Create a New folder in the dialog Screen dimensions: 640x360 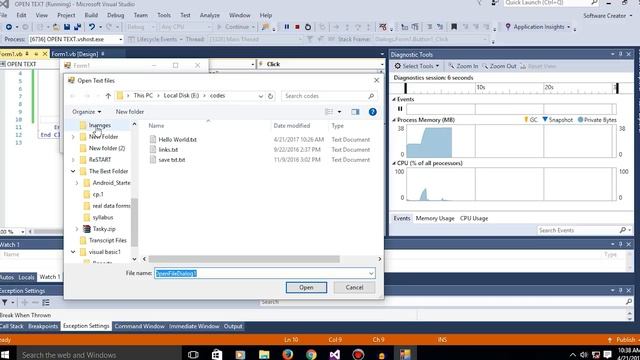pyautogui.click(x=130, y=112)
